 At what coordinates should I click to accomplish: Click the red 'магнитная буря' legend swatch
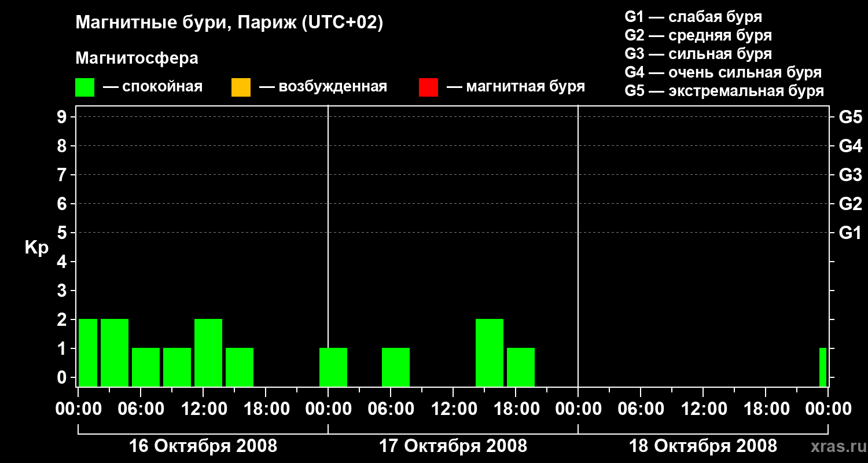[x=428, y=87]
